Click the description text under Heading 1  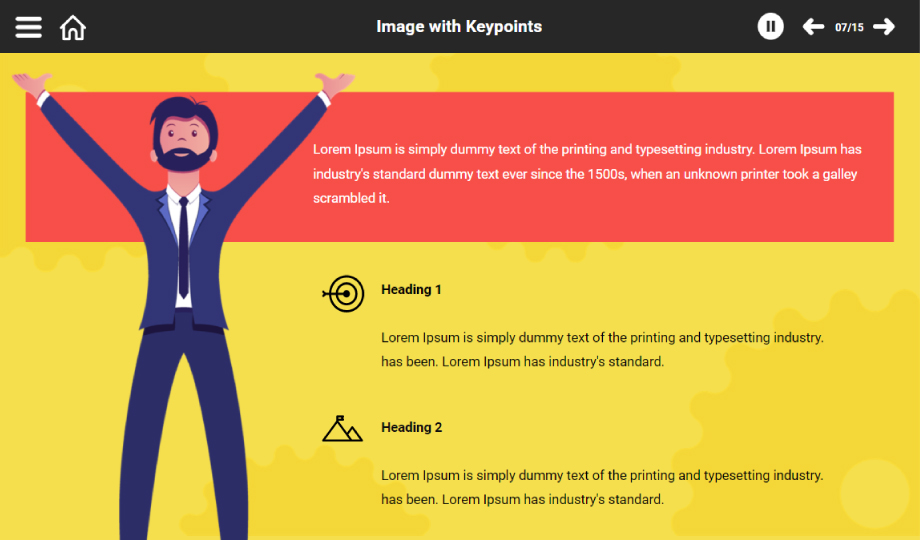pyautogui.click(x=602, y=349)
